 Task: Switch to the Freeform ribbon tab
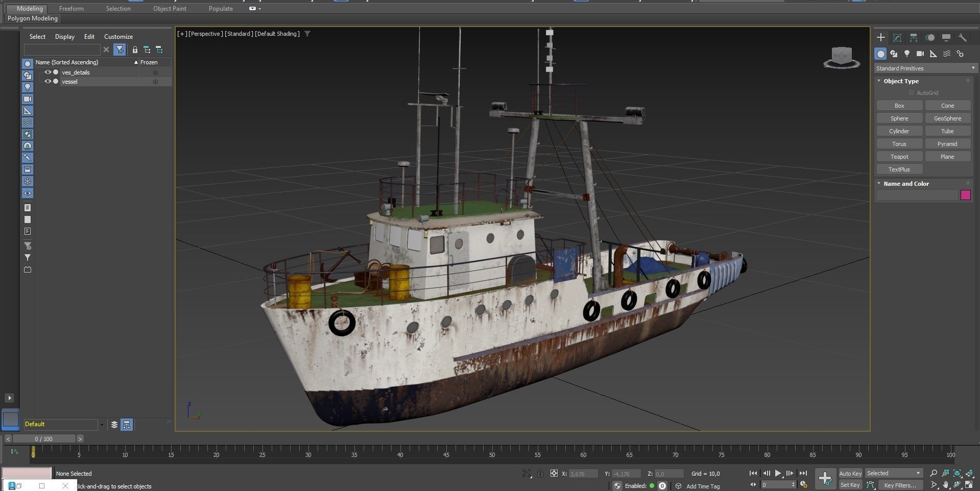pos(71,9)
